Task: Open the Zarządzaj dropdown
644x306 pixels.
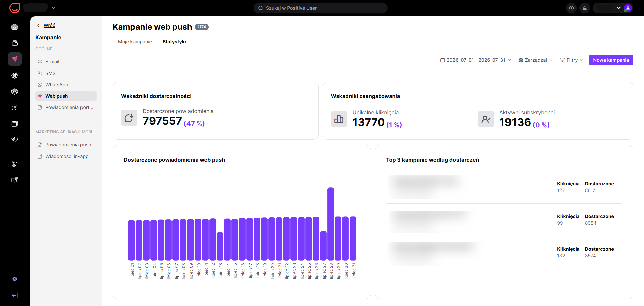Action: point(535,60)
